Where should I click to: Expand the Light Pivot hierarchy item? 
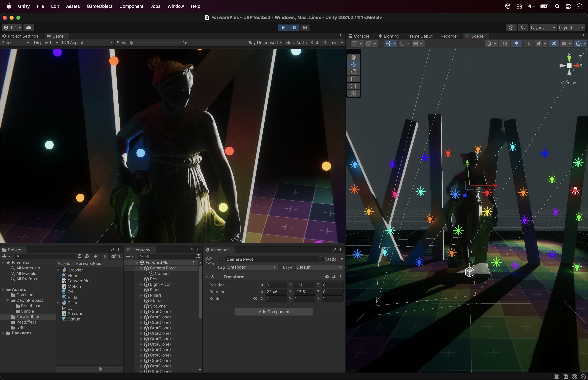[141, 285]
